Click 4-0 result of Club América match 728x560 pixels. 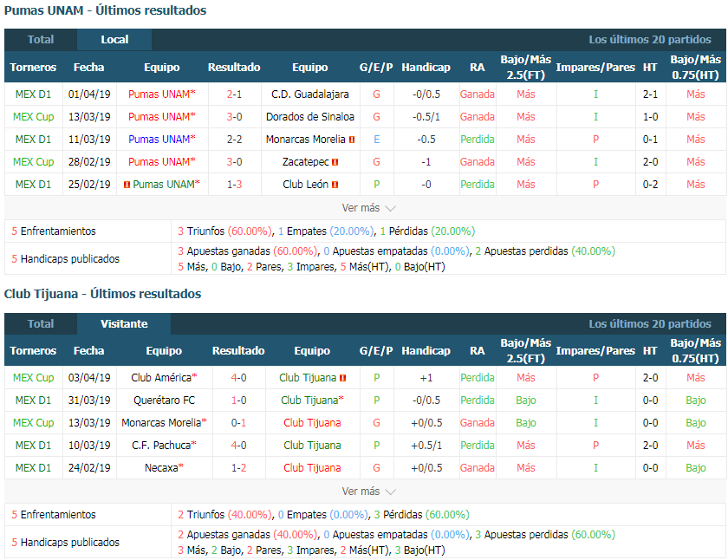[x=238, y=377]
